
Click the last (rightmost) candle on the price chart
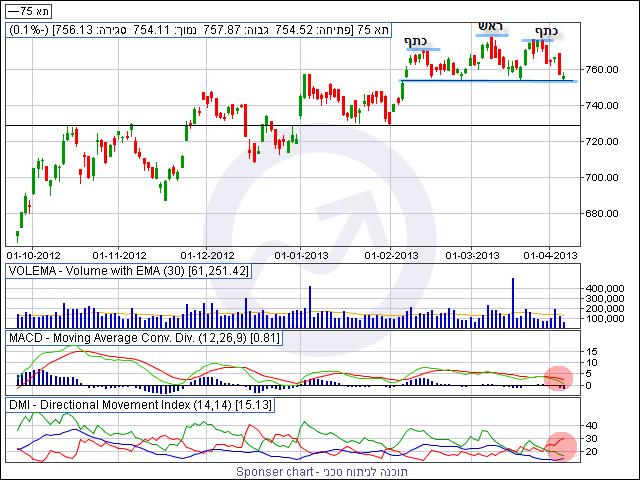(564, 76)
